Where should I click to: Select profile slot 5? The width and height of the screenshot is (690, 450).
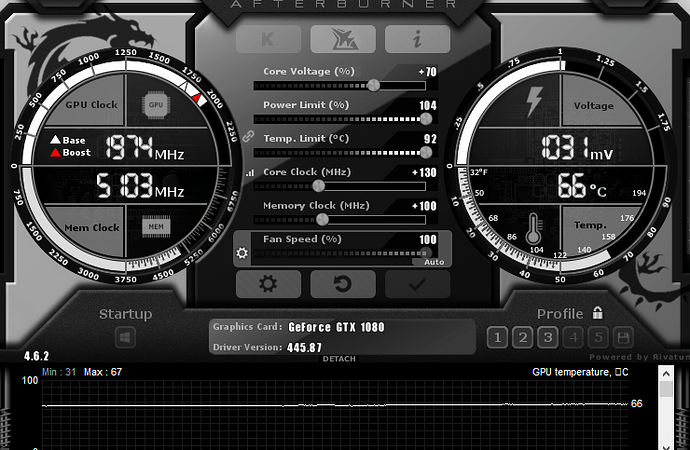(x=598, y=338)
